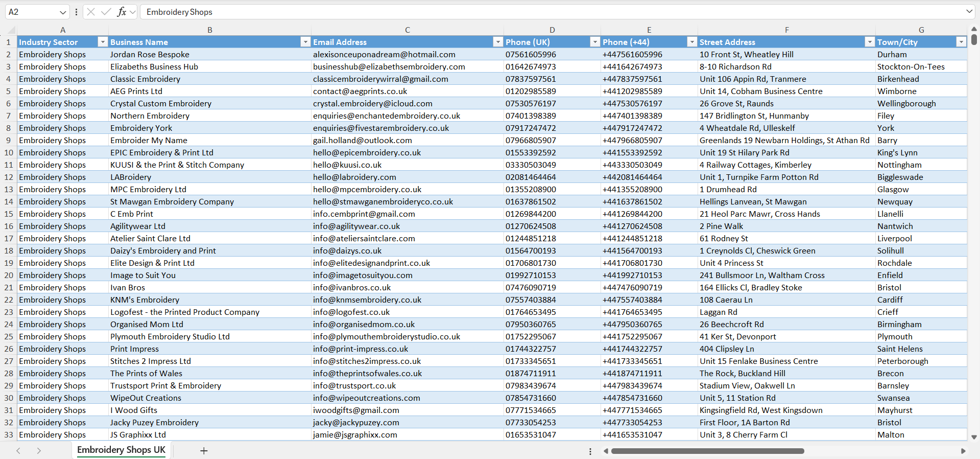
Task: Click the vertical scrollbar up arrow
Action: point(974,29)
